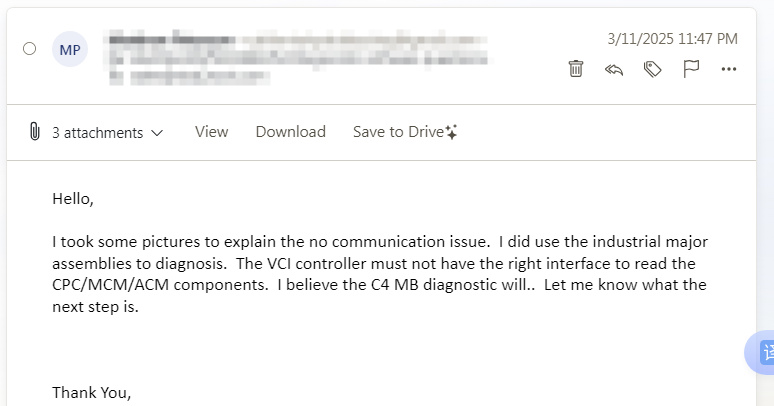Open the floating translate button

(x=760, y=352)
